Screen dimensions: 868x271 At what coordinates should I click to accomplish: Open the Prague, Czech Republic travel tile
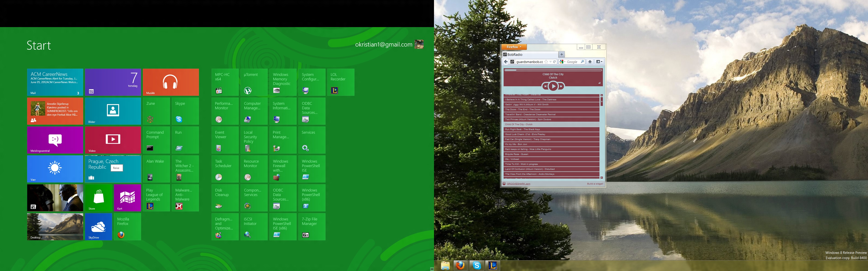click(113, 169)
